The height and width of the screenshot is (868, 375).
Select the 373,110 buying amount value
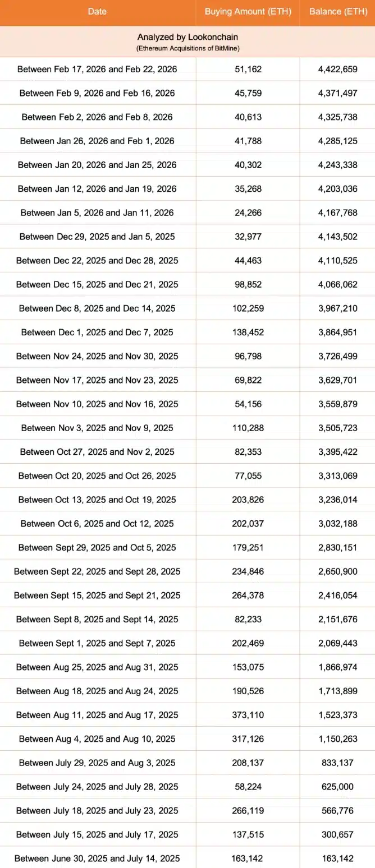(x=248, y=715)
